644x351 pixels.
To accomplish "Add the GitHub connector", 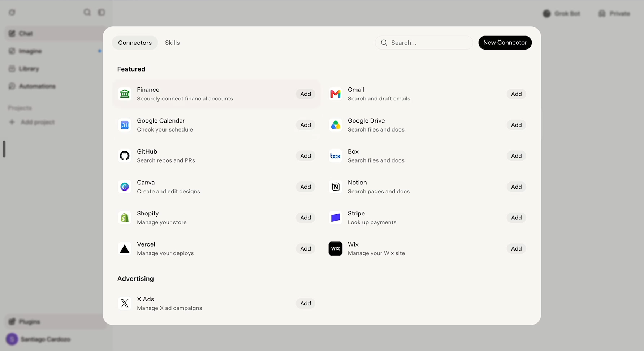I will pyautogui.click(x=306, y=156).
